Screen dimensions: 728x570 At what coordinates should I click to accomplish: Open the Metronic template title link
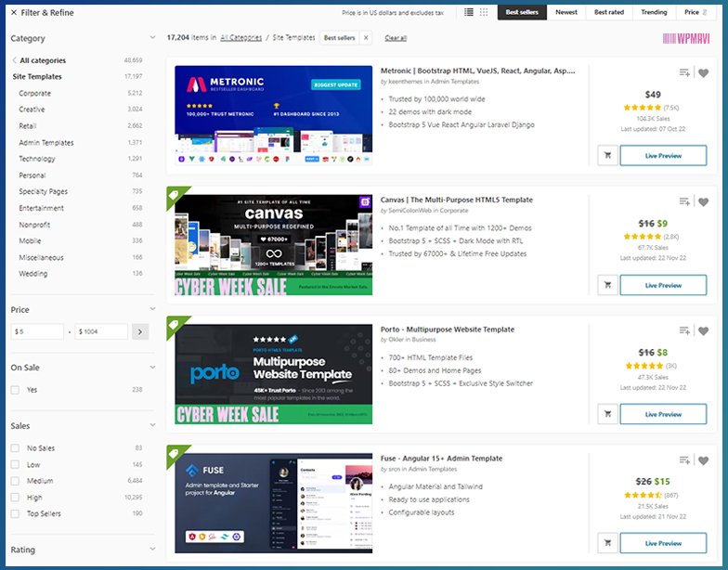[x=477, y=71]
